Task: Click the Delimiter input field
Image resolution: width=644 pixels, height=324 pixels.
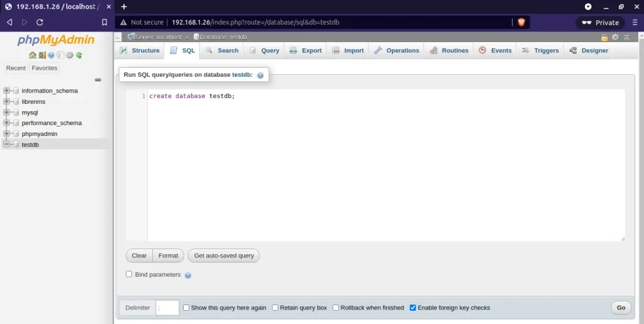Action: coord(167,308)
